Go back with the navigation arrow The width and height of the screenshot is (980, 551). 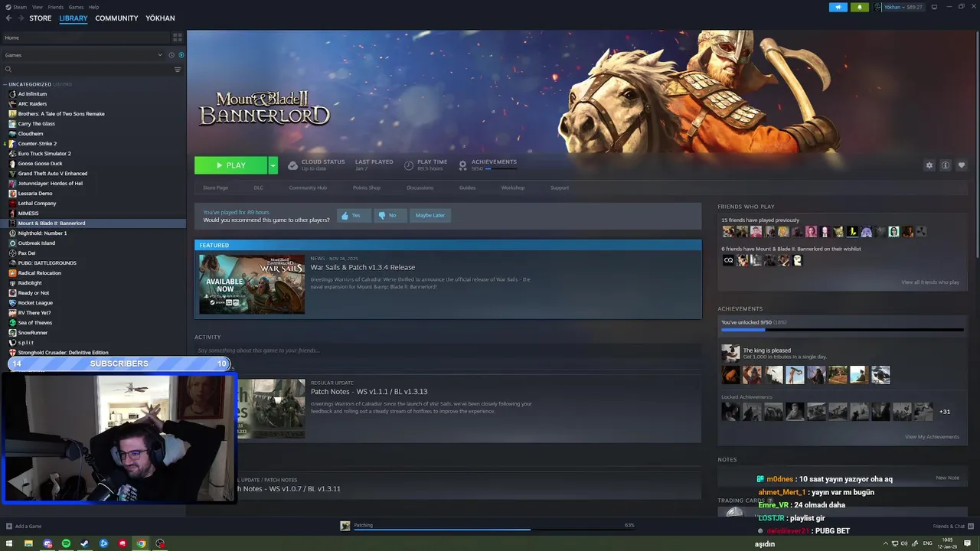pyautogui.click(x=8, y=18)
